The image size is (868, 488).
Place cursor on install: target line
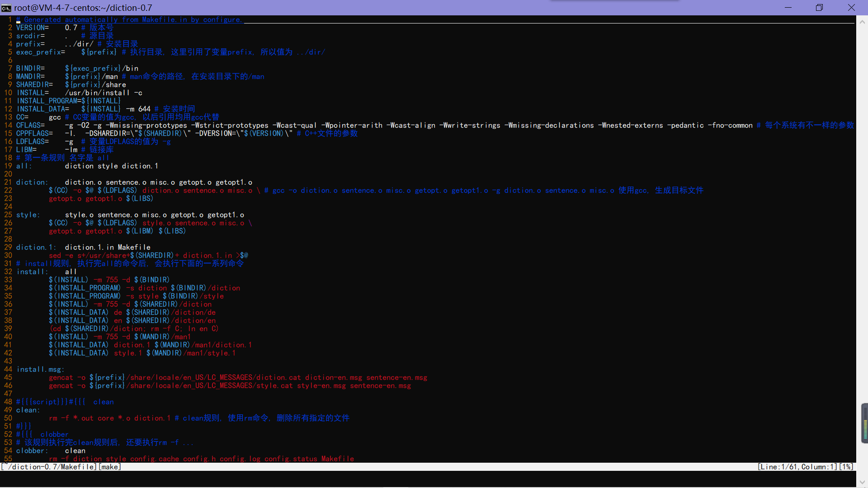point(32,272)
